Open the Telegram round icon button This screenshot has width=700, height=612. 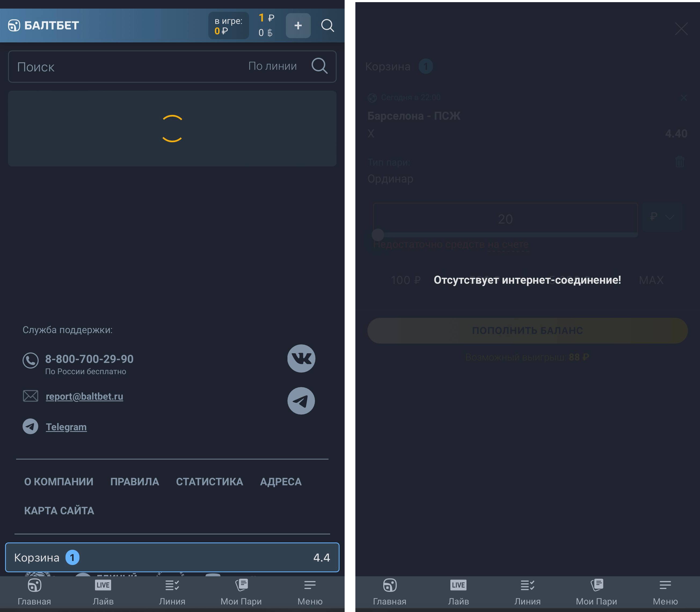click(301, 400)
